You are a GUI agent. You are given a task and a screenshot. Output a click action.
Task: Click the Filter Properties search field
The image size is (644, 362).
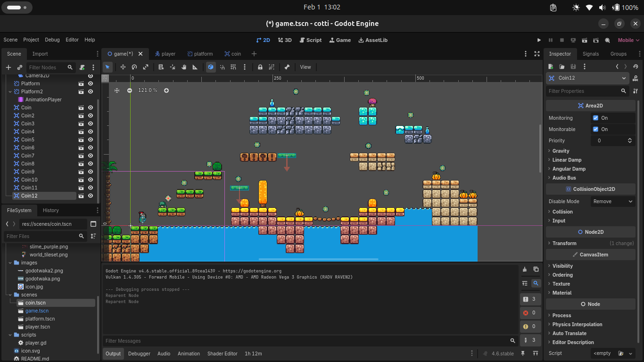(583, 91)
